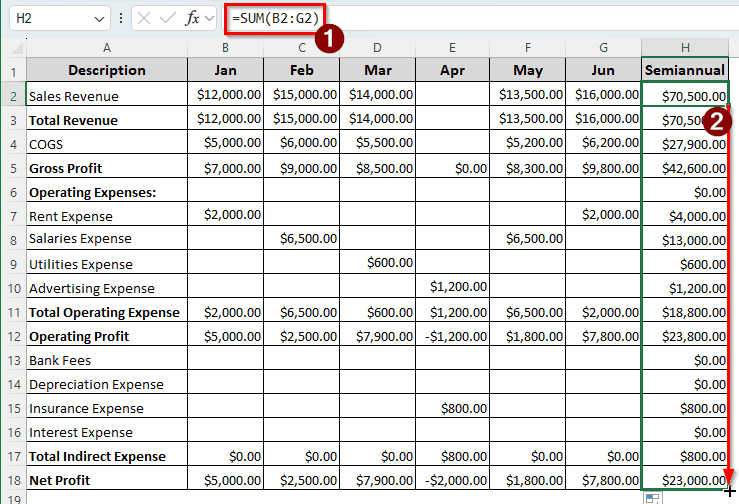
Task: Select column D header
Action: (377, 48)
